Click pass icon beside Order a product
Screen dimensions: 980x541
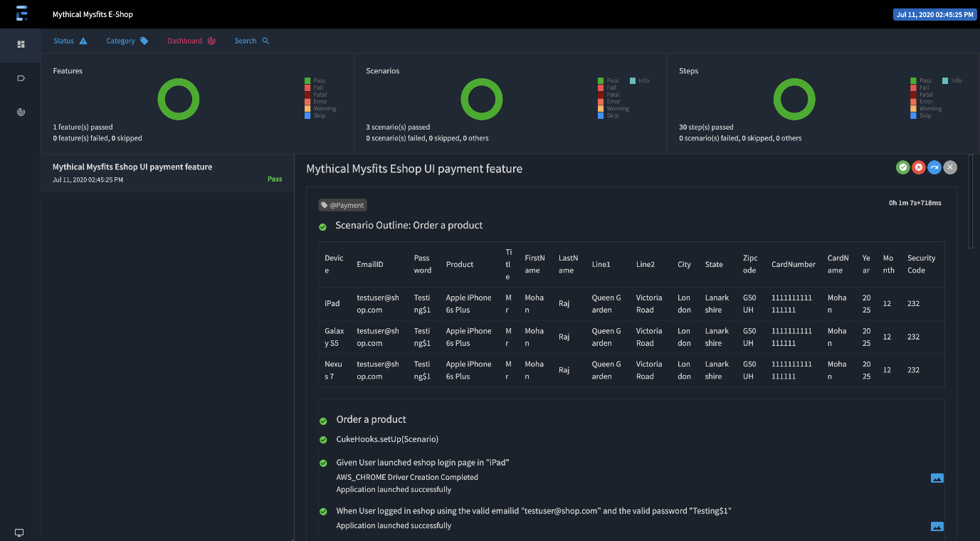323,421
